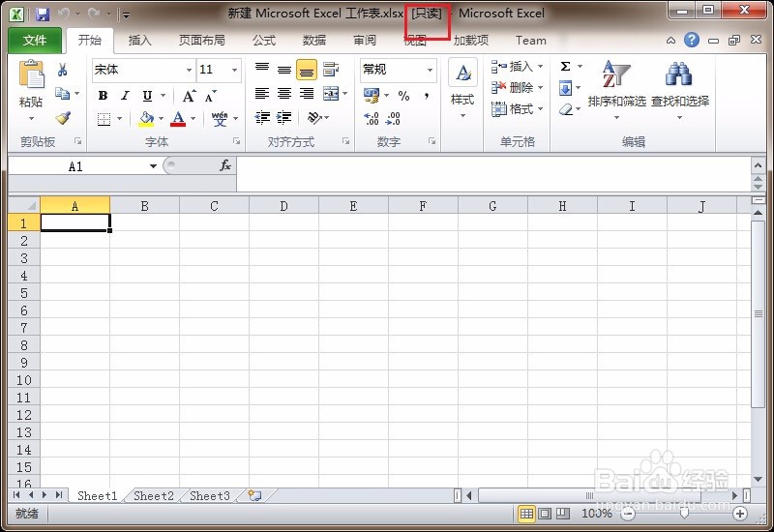Switch to the 审阅 ribbon tab
Screen dimensions: 774x532
[x=365, y=40]
